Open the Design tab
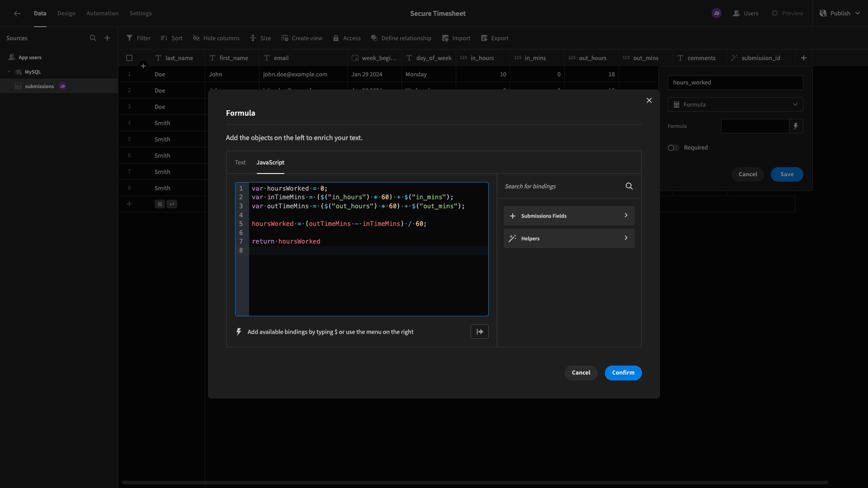 pos(66,14)
